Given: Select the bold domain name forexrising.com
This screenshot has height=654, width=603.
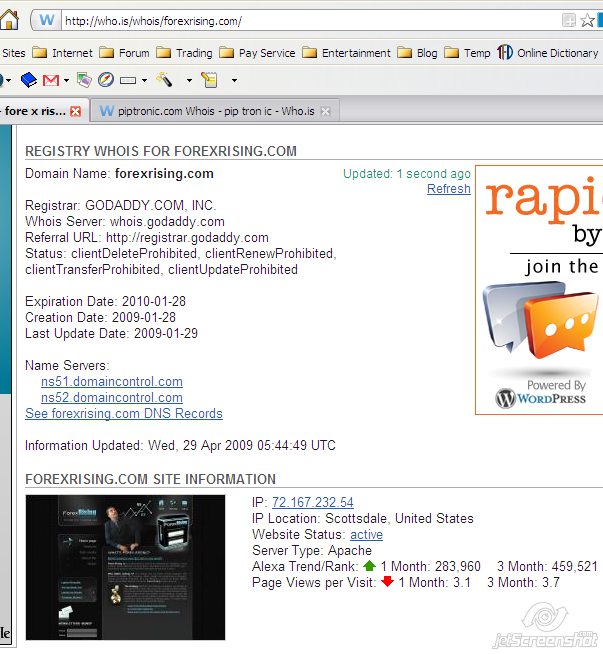Looking at the screenshot, I should (164, 174).
